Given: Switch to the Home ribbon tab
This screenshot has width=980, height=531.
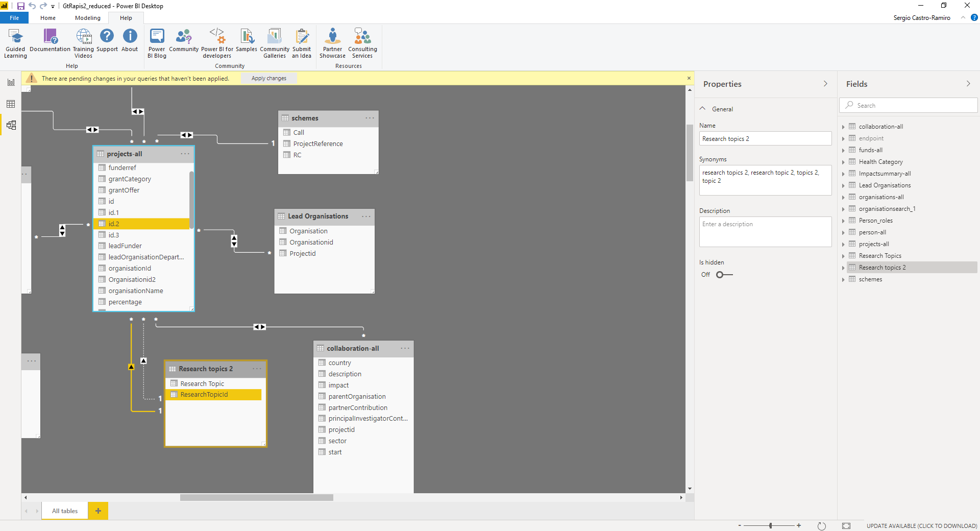Looking at the screenshot, I should 48,18.
